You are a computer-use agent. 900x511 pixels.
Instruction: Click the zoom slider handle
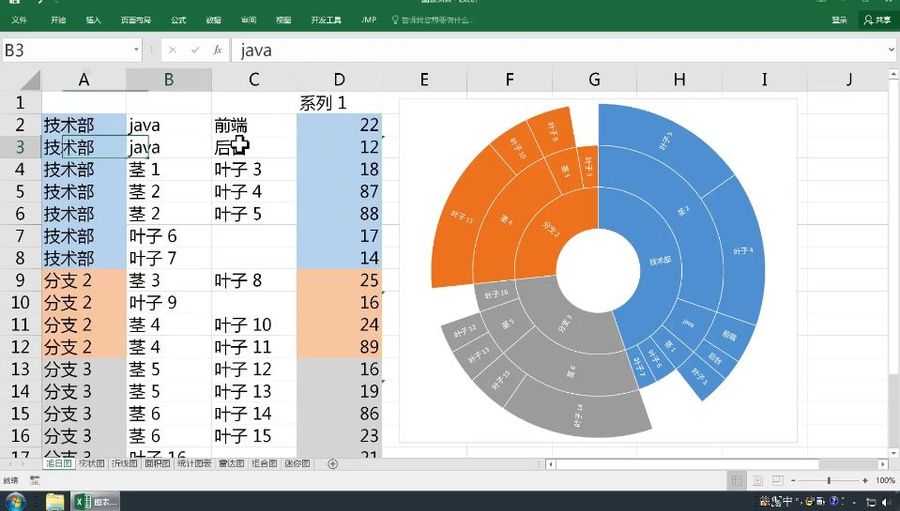click(x=829, y=480)
